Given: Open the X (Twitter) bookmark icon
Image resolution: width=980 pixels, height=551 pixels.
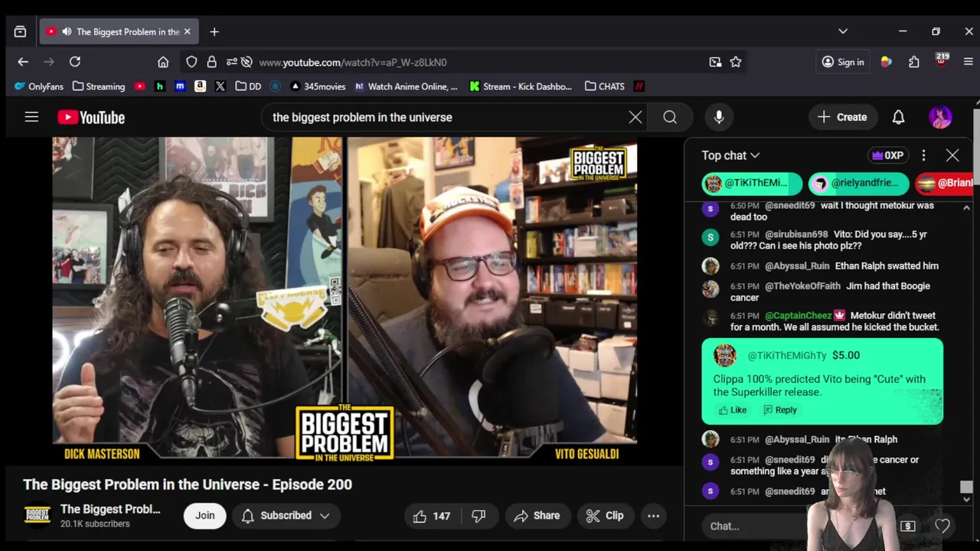Looking at the screenshot, I should coord(220,86).
